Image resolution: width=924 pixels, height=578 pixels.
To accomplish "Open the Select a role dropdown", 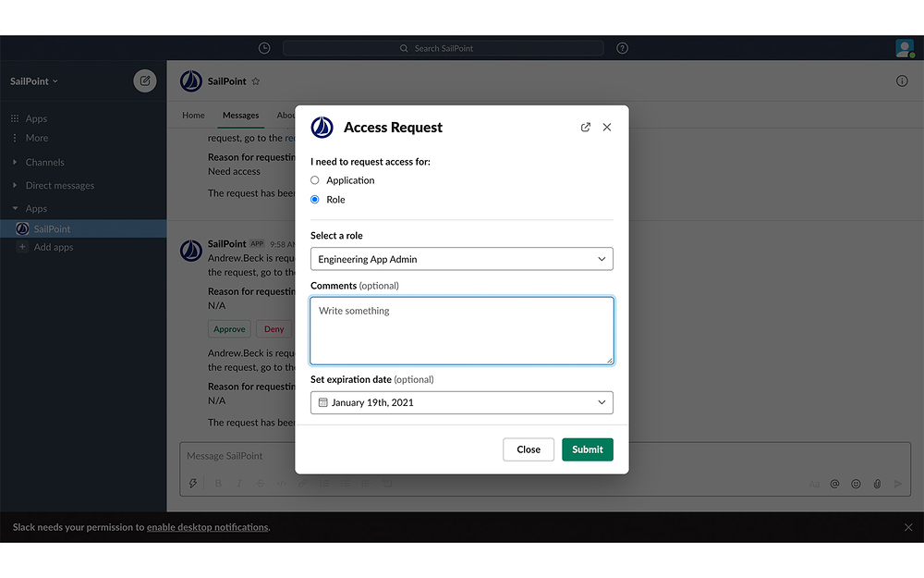I will click(x=461, y=259).
